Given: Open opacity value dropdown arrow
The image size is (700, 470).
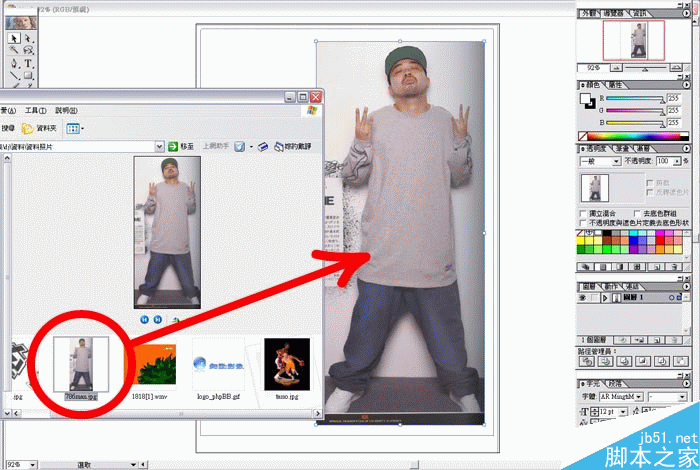Looking at the screenshot, I should 677,161.
